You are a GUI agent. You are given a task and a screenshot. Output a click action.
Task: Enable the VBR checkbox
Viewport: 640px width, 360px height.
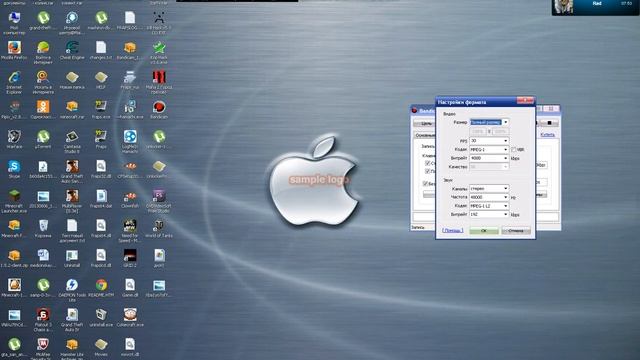click(513, 150)
